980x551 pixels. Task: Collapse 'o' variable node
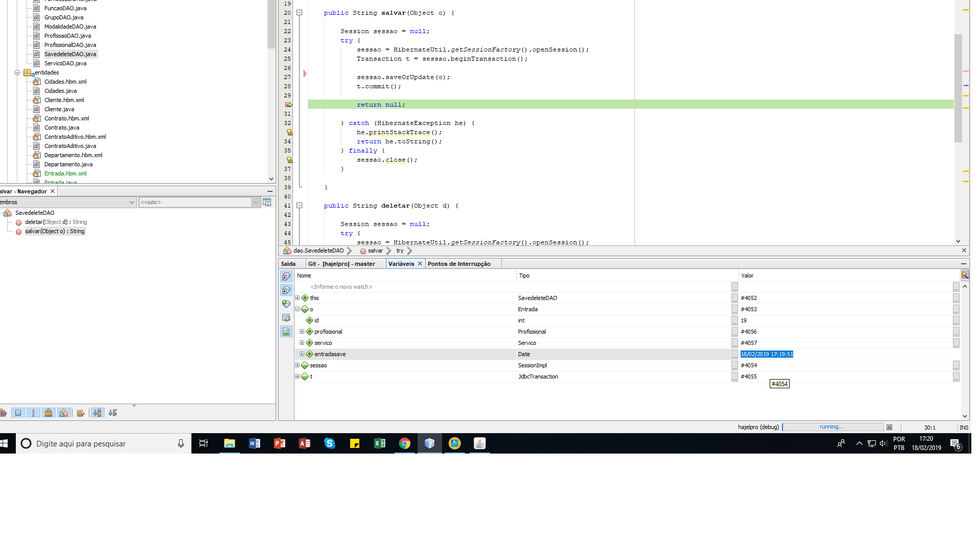pos(298,309)
